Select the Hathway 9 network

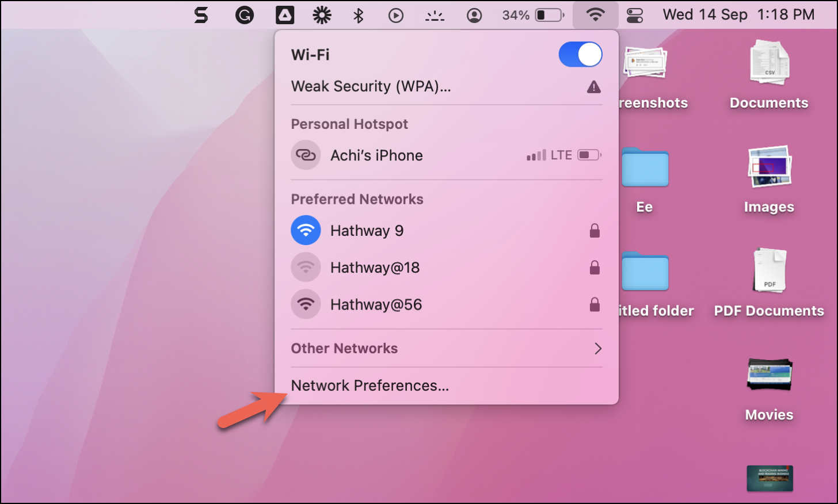click(447, 231)
